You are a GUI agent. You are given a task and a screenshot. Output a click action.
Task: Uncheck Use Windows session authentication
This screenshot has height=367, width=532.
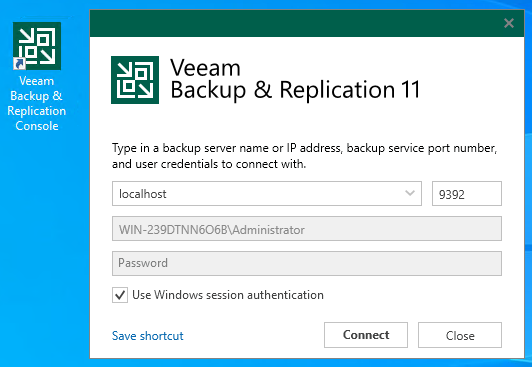(x=120, y=295)
